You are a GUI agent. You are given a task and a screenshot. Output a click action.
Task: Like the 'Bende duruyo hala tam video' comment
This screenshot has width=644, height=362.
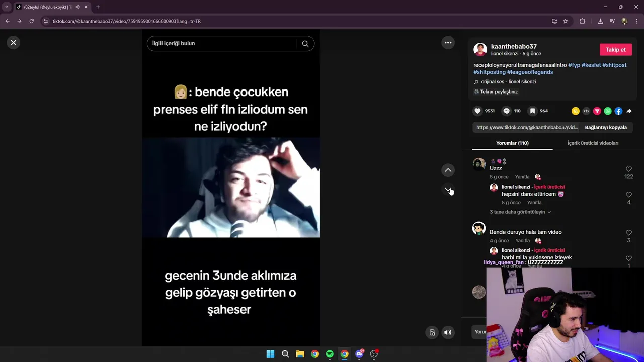pos(628,233)
